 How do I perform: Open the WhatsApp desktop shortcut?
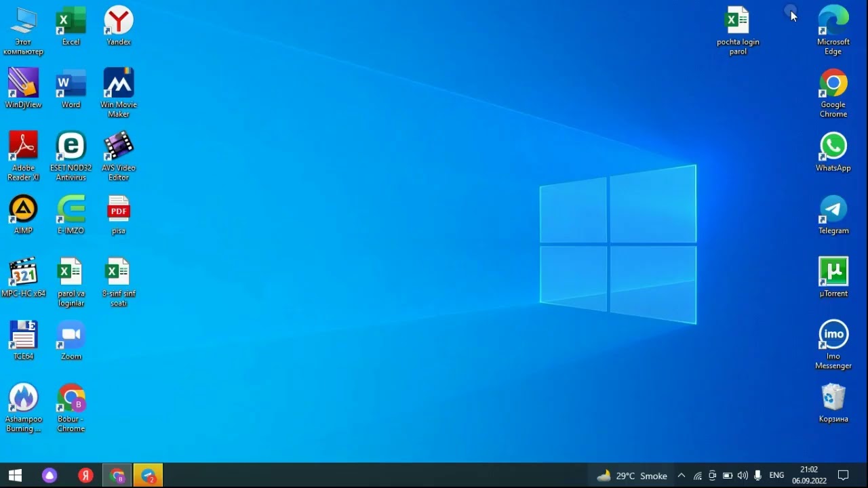click(x=833, y=152)
